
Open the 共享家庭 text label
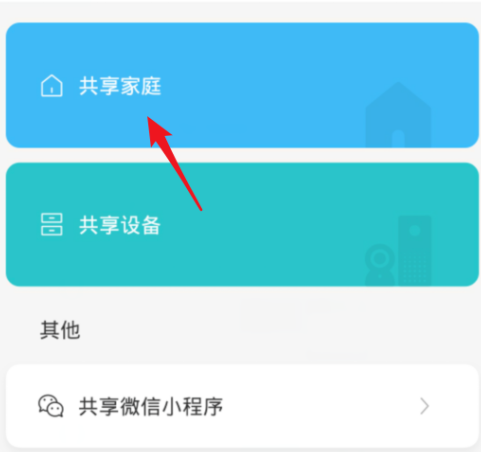(120, 86)
